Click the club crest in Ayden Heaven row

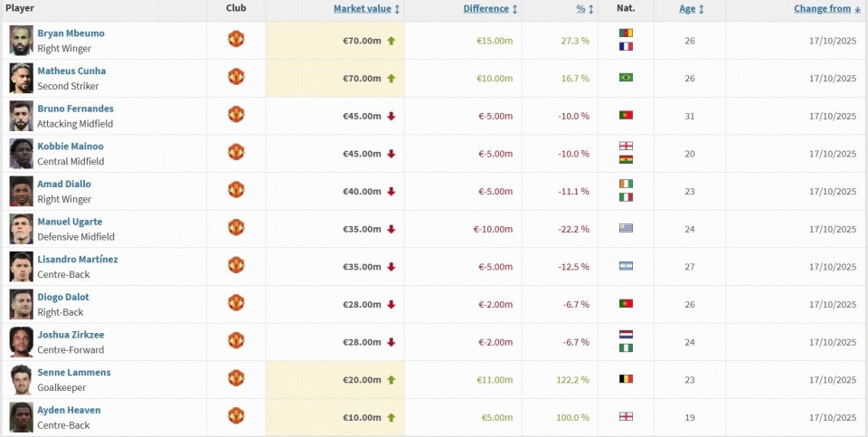(236, 416)
